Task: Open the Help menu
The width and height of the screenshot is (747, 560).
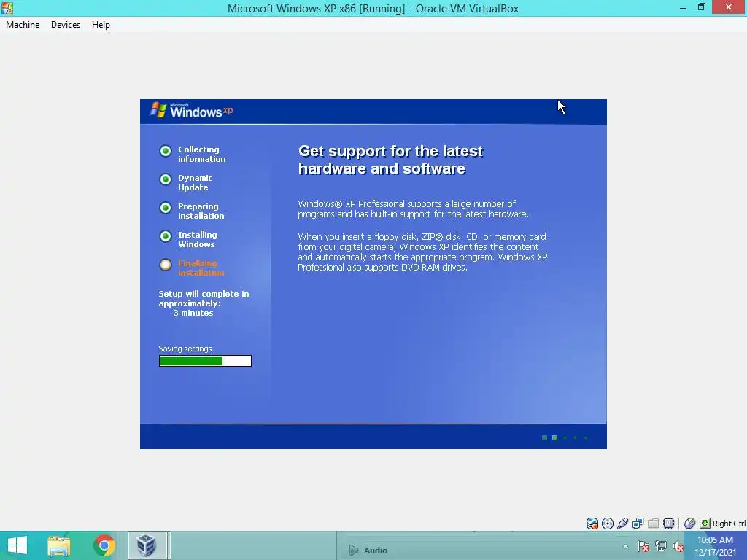Action: [x=101, y=25]
